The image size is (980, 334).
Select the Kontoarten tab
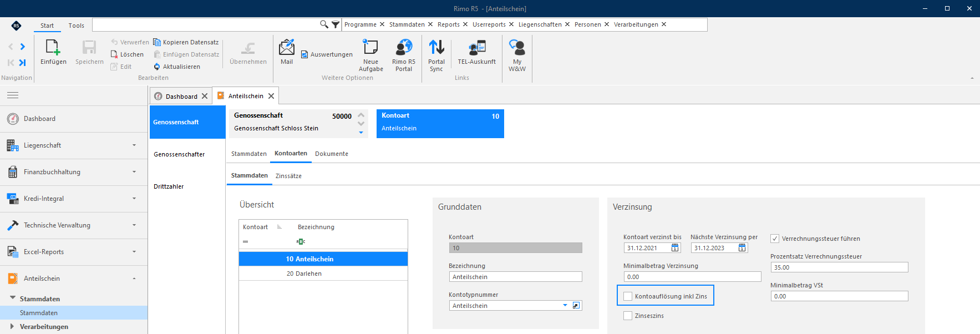click(x=291, y=154)
